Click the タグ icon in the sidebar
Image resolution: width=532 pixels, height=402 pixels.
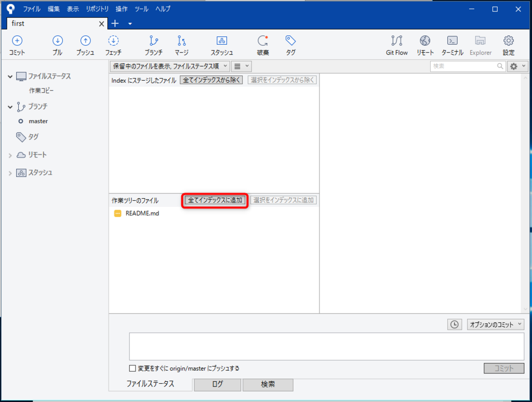(21, 137)
